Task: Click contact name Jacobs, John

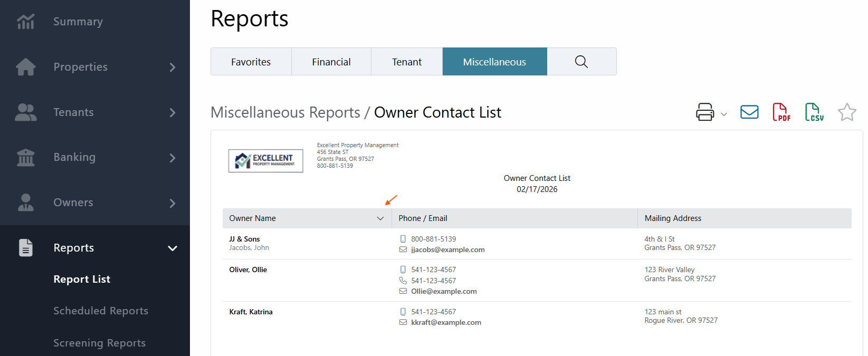Action: (249, 247)
